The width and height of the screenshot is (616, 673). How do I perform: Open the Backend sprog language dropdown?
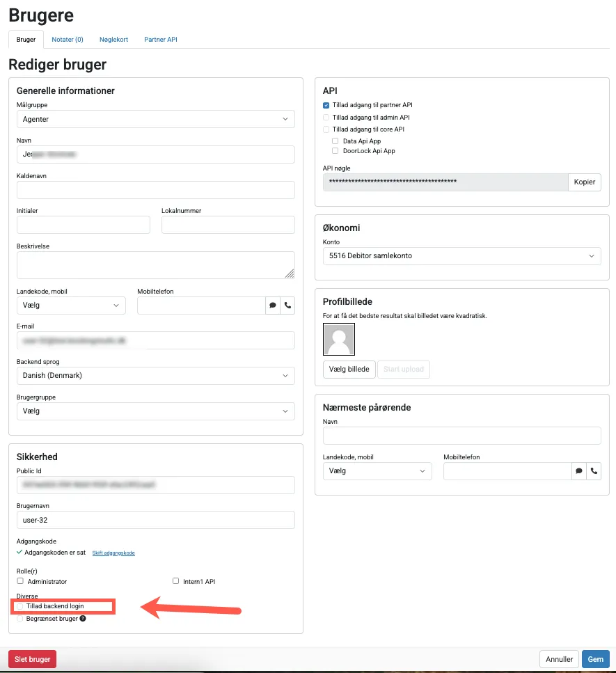tap(155, 375)
